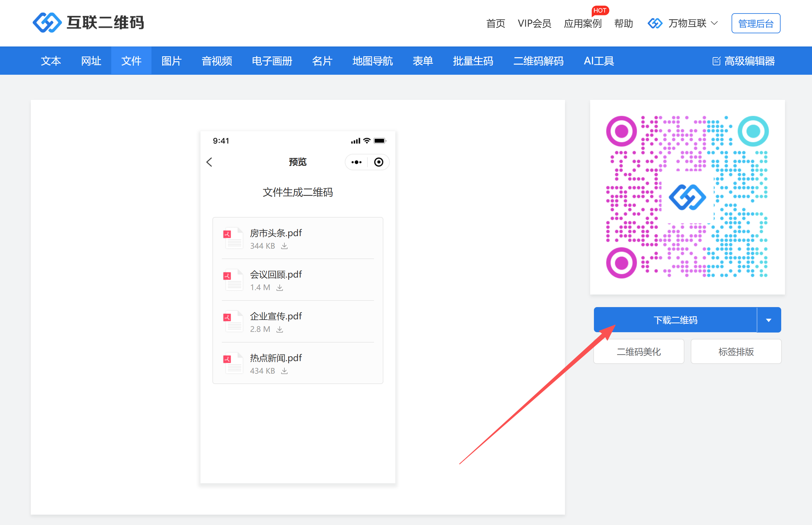
Task: Click the three-dots menu icon in preview
Action: pos(356,162)
